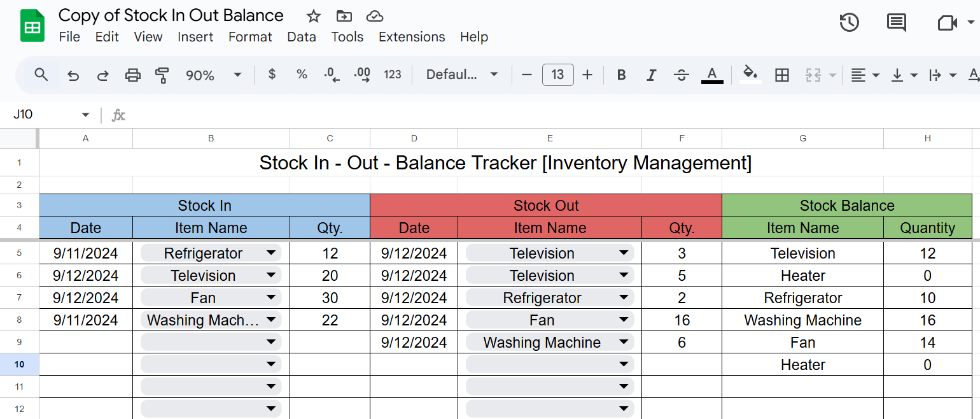The height and width of the screenshot is (419, 980).
Task: Open the comments icon
Action: [x=896, y=23]
